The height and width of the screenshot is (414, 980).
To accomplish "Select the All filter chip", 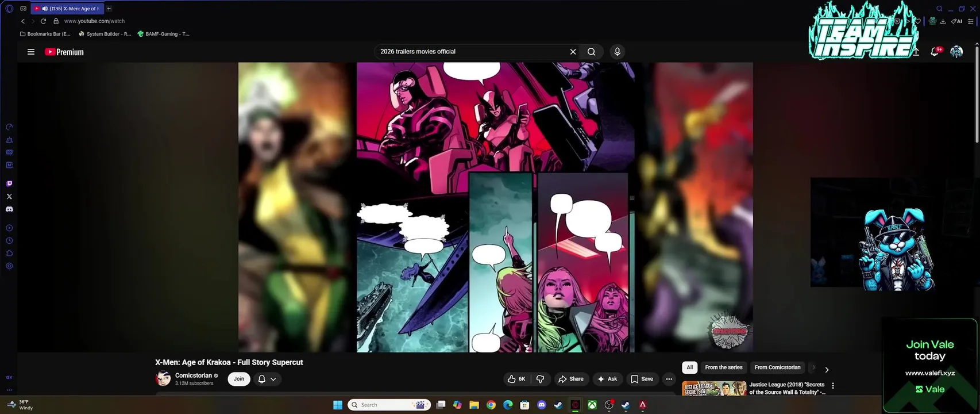I will tap(690, 367).
